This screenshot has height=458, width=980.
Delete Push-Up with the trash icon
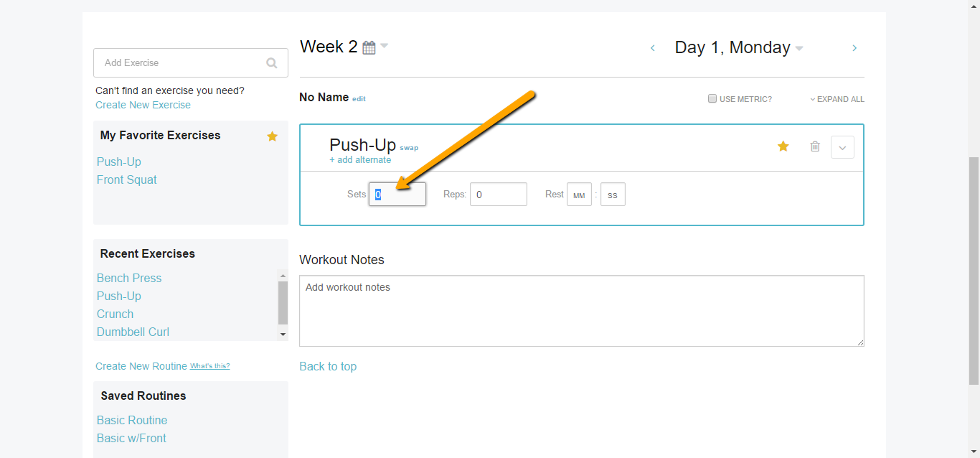click(815, 146)
